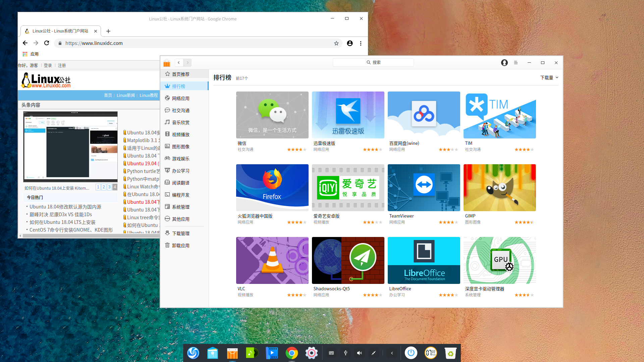This screenshot has height=362, width=644.
Task: Open the Linux新闻 nav link
Action: pos(126,95)
